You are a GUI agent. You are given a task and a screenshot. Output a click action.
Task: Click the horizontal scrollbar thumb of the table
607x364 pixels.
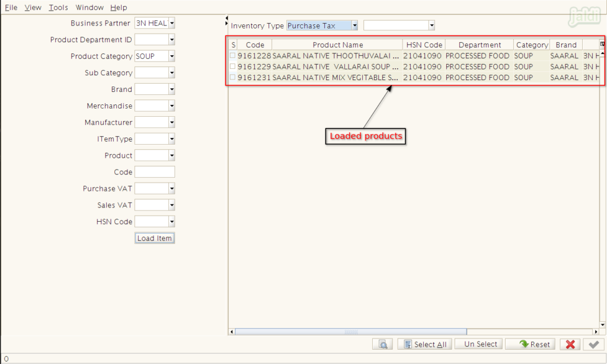coord(351,332)
